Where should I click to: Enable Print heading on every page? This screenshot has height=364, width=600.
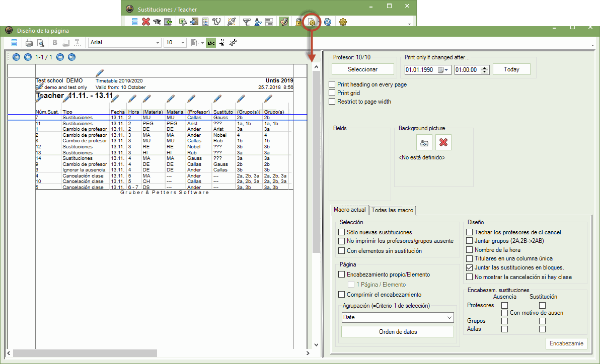332,84
